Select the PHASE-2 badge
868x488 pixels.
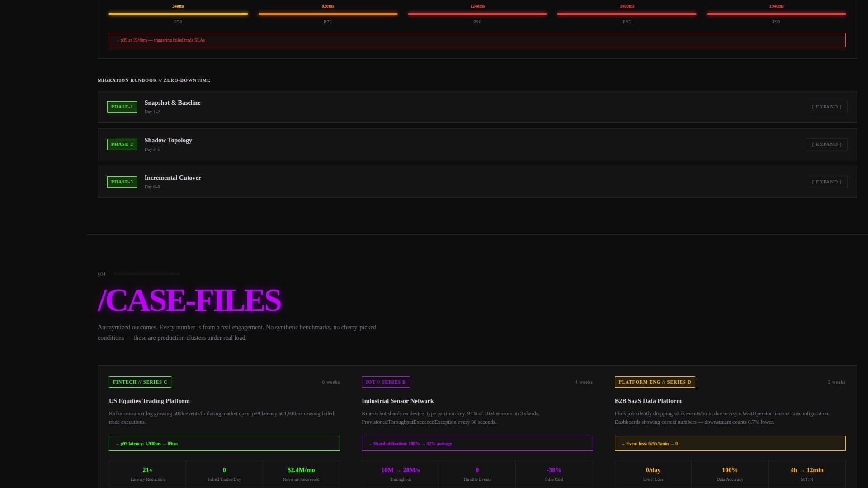pos(122,144)
